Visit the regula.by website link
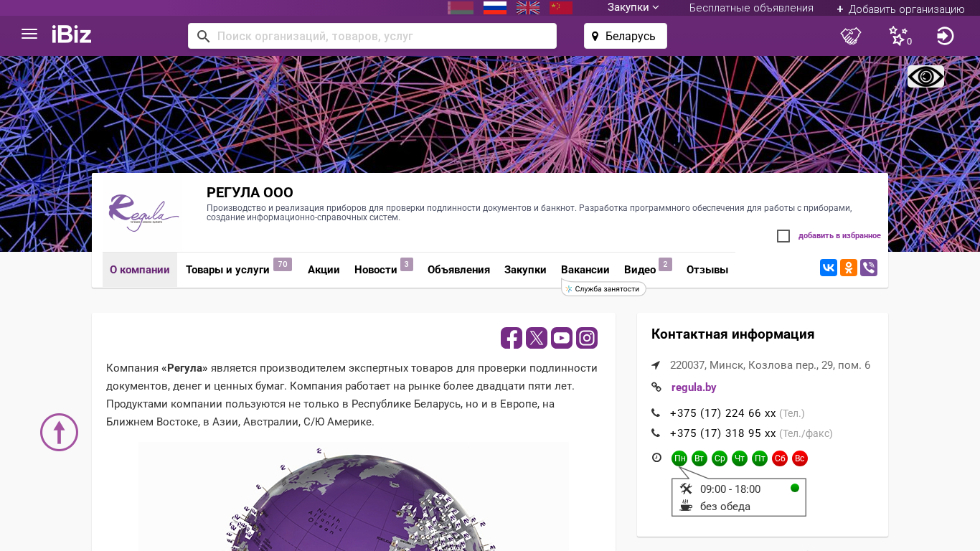 (x=694, y=387)
